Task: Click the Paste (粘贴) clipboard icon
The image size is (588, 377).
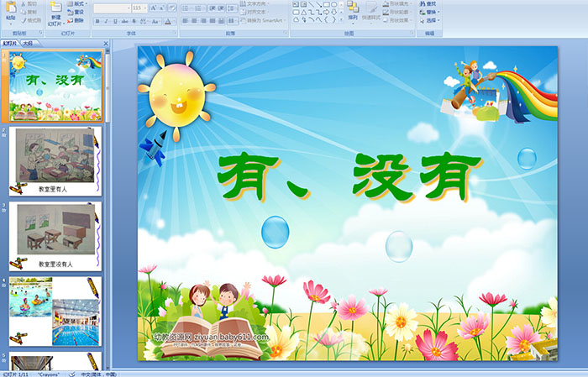Action: (11, 8)
